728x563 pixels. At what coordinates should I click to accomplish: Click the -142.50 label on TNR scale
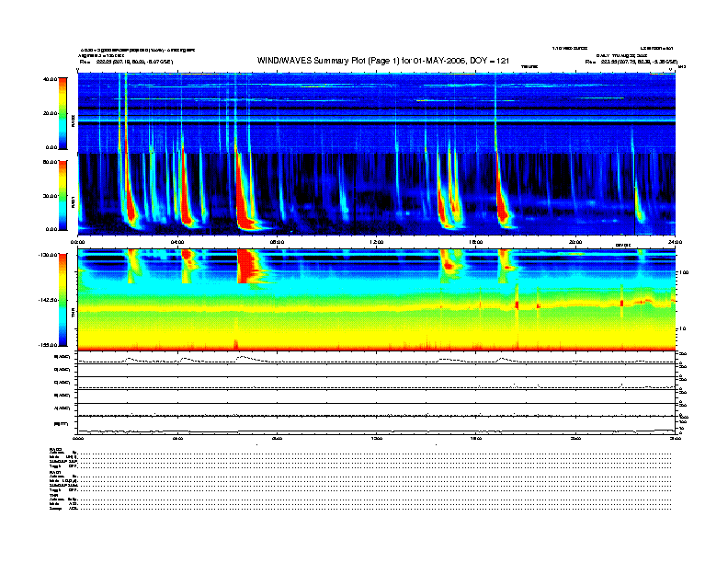(48, 300)
